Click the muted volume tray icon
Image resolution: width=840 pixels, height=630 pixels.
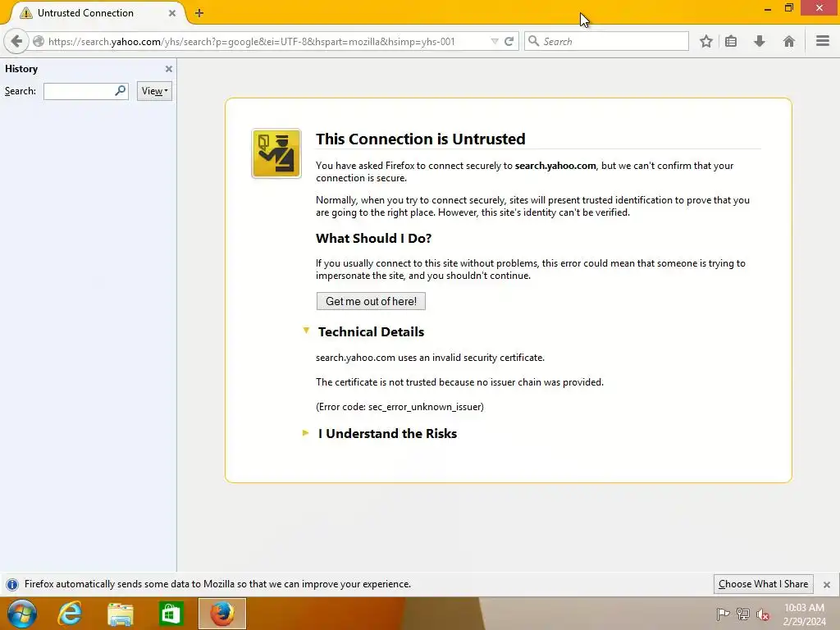(x=763, y=614)
